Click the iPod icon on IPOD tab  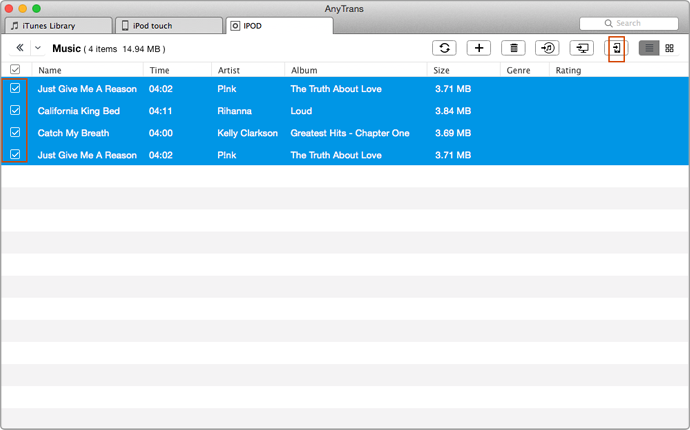tap(235, 26)
